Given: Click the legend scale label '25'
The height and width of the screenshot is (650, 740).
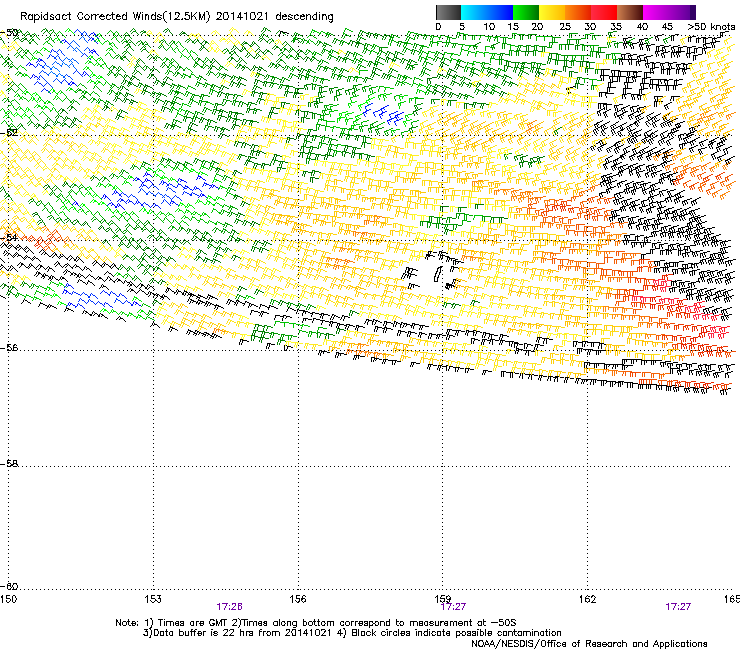Looking at the screenshot, I should [565, 27].
